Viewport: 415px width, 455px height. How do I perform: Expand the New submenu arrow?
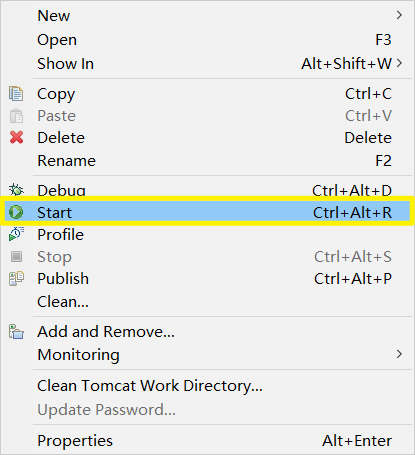click(399, 15)
